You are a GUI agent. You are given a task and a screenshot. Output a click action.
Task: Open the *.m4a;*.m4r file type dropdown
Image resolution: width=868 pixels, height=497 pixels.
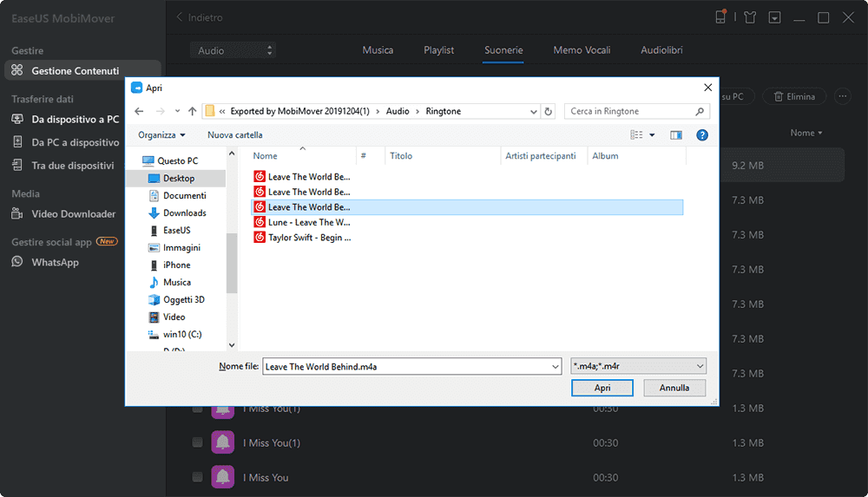click(x=638, y=366)
